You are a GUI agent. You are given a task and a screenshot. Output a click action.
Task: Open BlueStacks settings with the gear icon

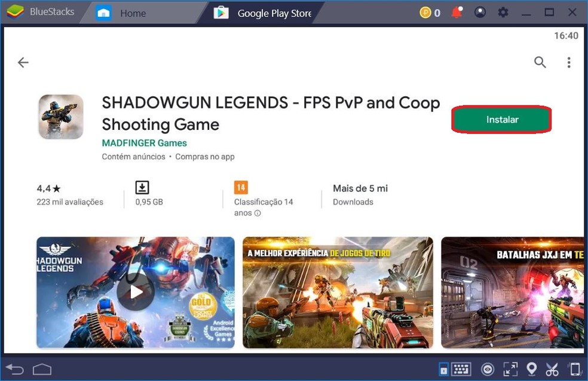tap(503, 12)
